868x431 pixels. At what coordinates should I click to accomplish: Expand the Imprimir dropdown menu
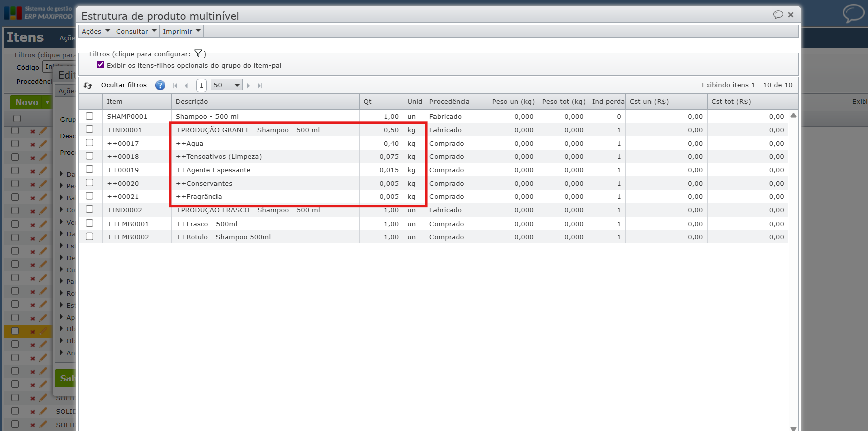[x=182, y=31]
